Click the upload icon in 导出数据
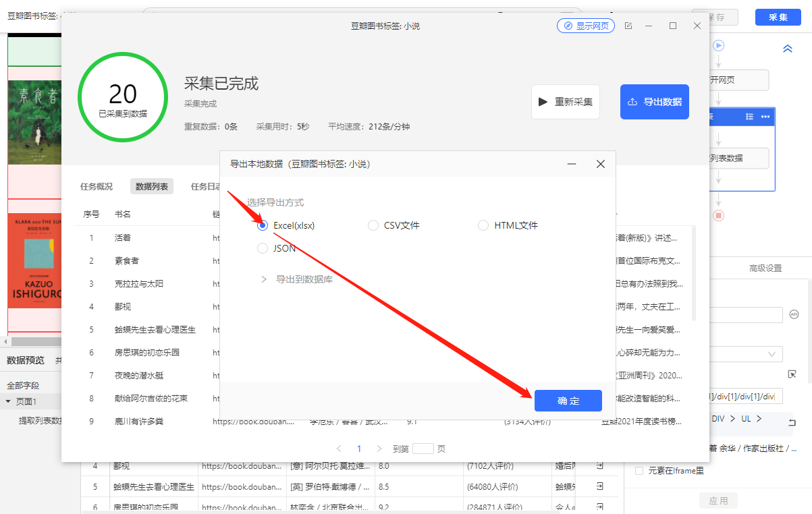The height and width of the screenshot is (514, 812). pyautogui.click(x=632, y=102)
